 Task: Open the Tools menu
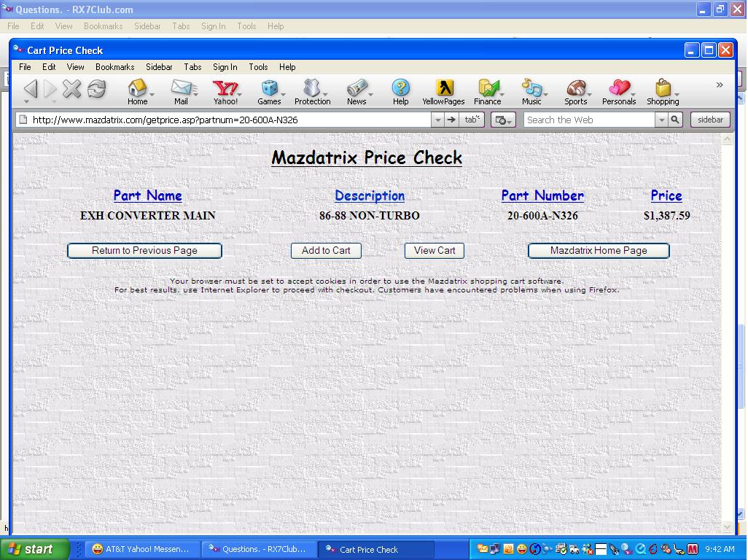point(258,67)
